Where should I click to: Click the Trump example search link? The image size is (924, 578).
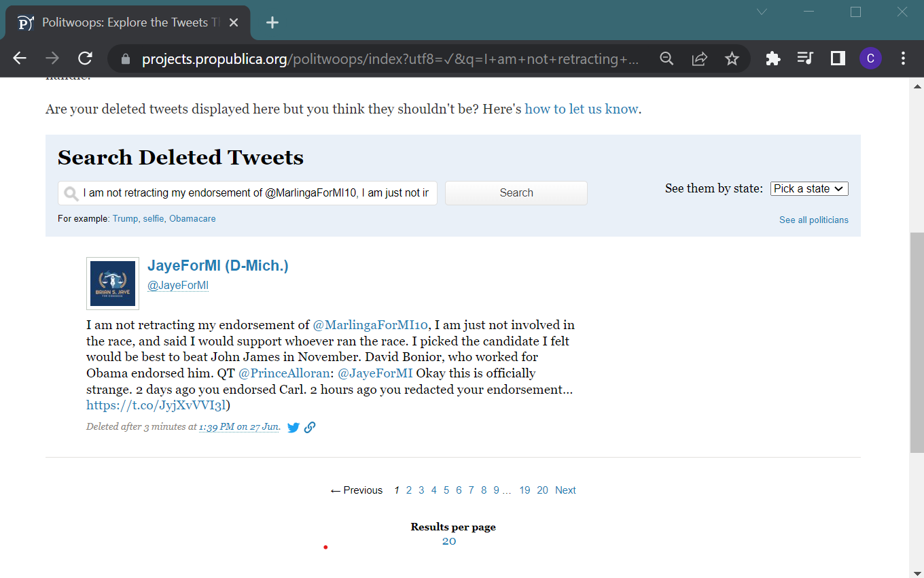[125, 219]
